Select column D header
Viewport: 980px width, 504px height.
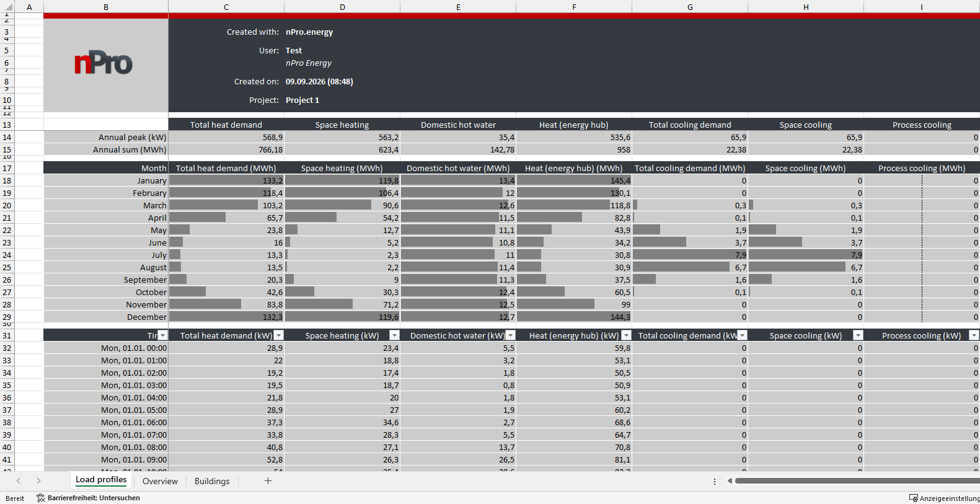(342, 7)
